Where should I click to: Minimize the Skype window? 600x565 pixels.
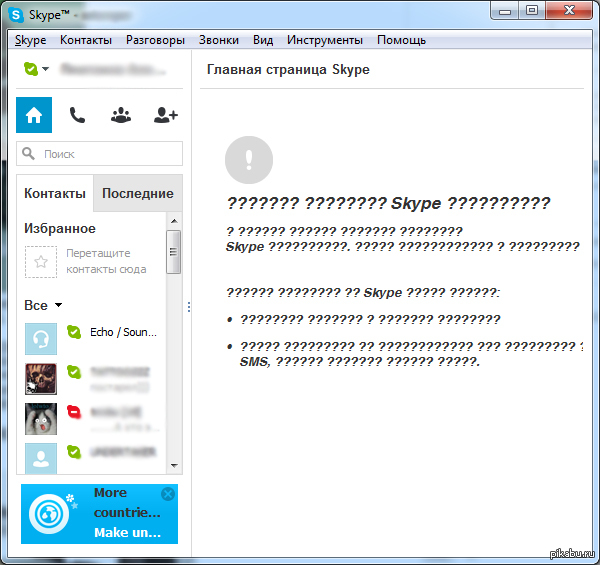coord(505,11)
